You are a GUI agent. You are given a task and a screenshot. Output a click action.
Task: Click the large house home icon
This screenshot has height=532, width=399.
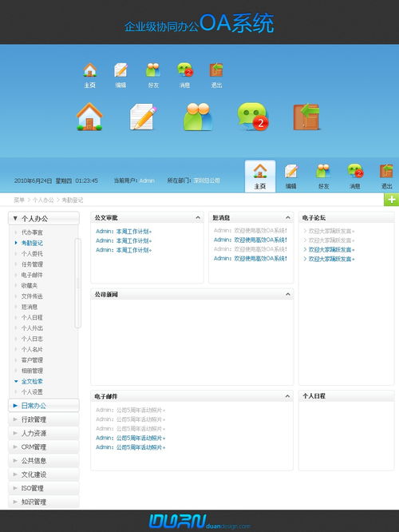tap(89, 117)
